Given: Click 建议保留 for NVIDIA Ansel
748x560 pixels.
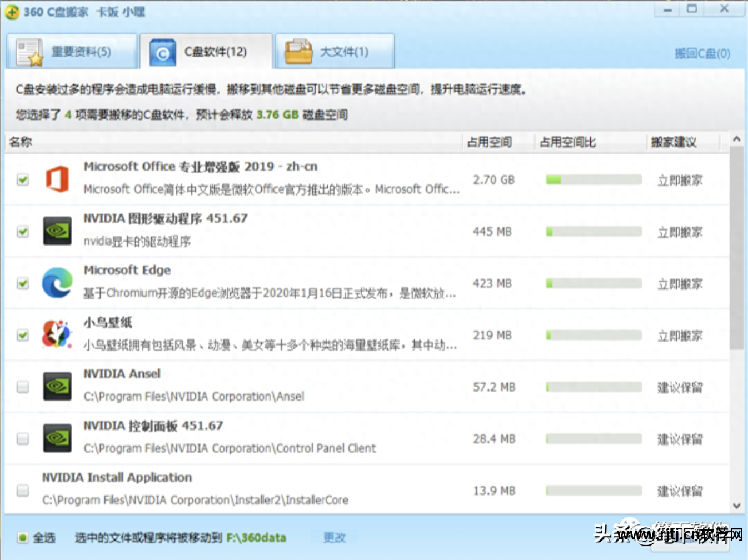Looking at the screenshot, I should click(680, 387).
